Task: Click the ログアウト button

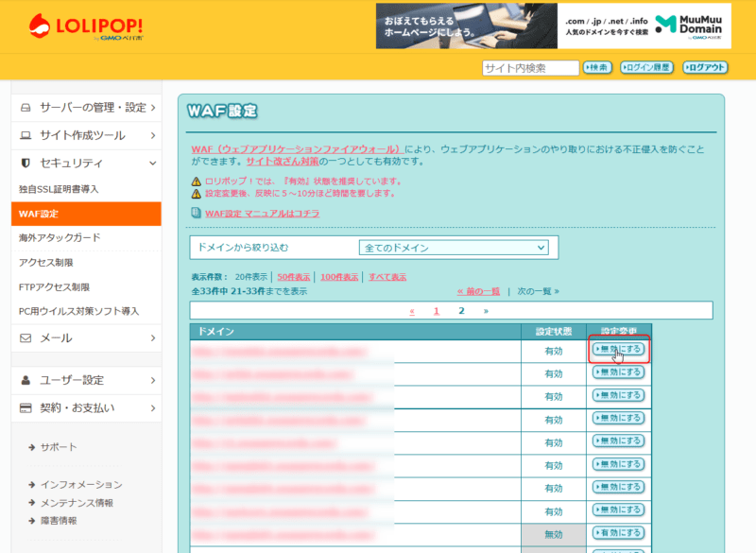Action: point(706,67)
